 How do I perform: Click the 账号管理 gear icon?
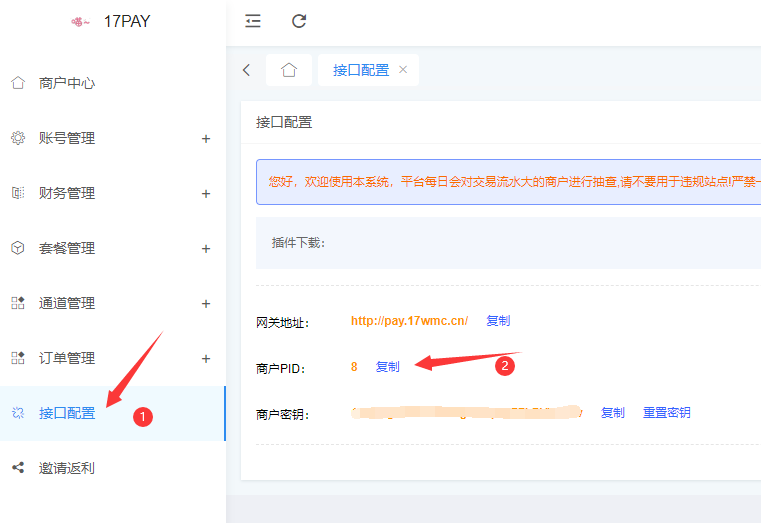click(x=18, y=138)
